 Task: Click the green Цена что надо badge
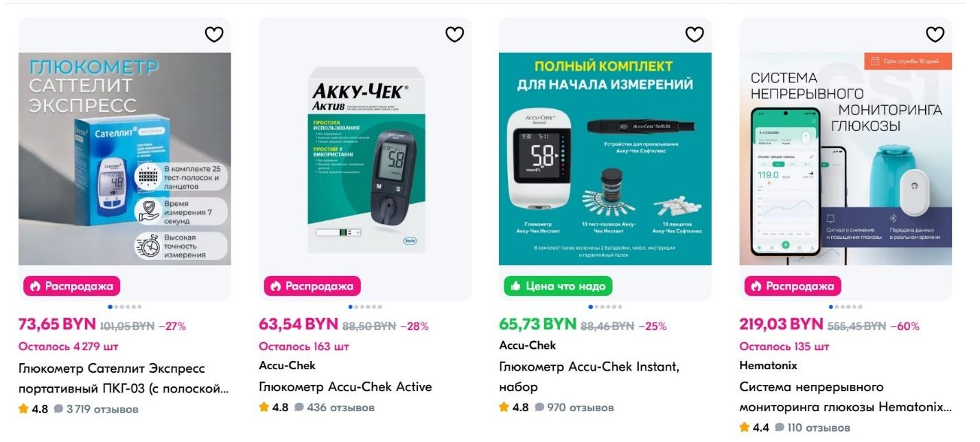coord(558,286)
